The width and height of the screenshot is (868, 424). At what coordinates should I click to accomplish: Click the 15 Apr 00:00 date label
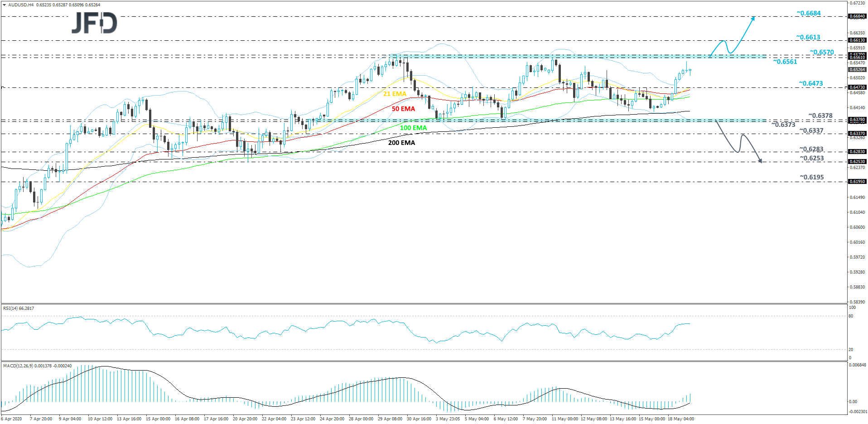158,419
